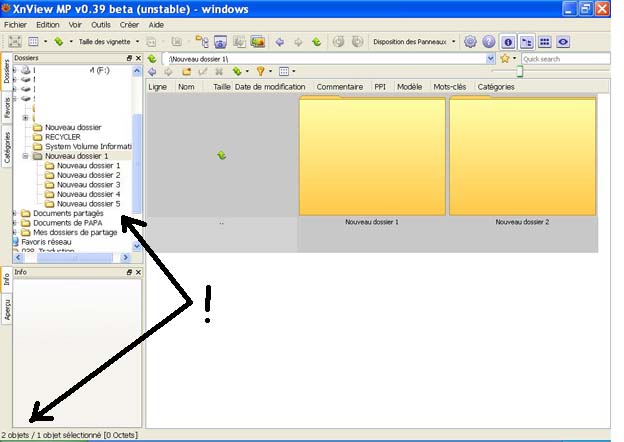
Task: Float the Info panel
Action: click(129, 272)
